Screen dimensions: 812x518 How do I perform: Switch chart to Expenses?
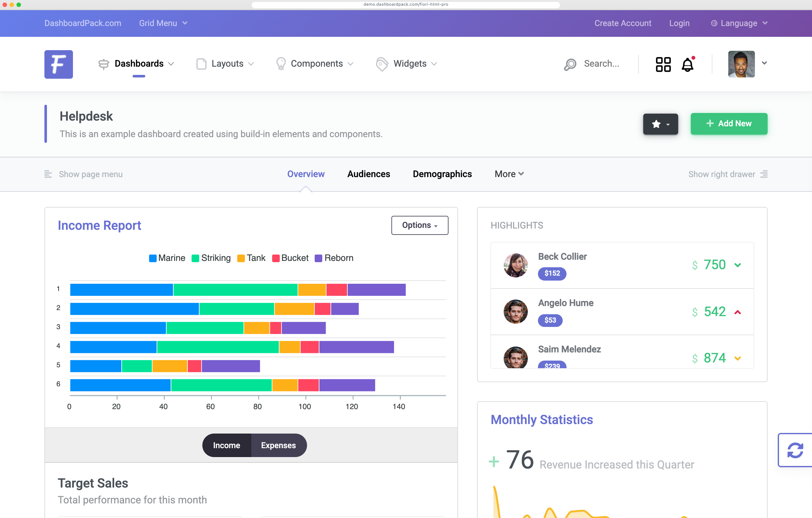click(x=278, y=445)
